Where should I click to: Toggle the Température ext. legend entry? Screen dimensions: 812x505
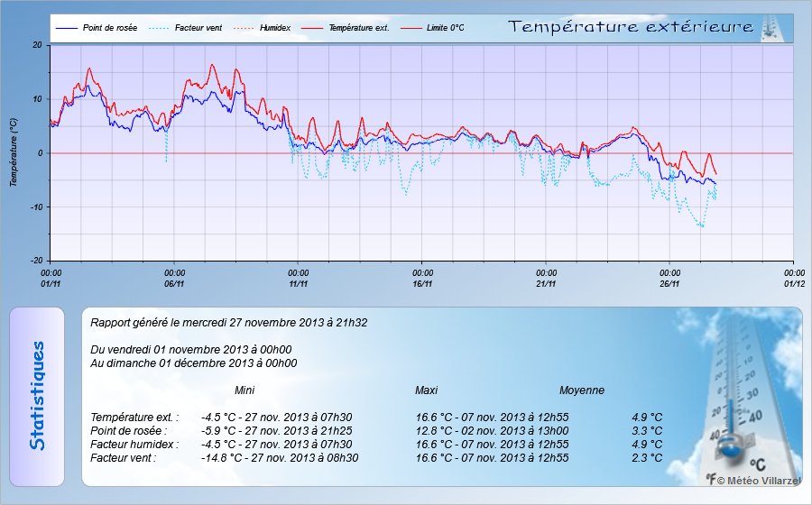tap(358, 28)
